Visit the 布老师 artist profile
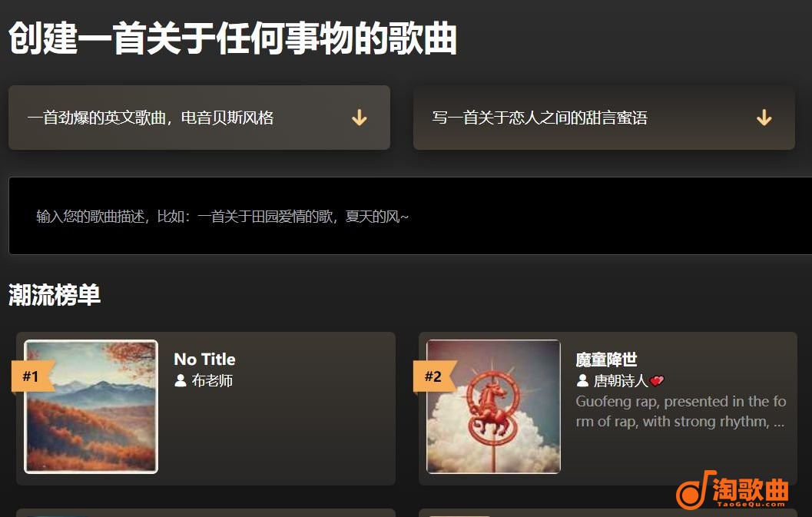The image size is (812, 517). [212, 381]
